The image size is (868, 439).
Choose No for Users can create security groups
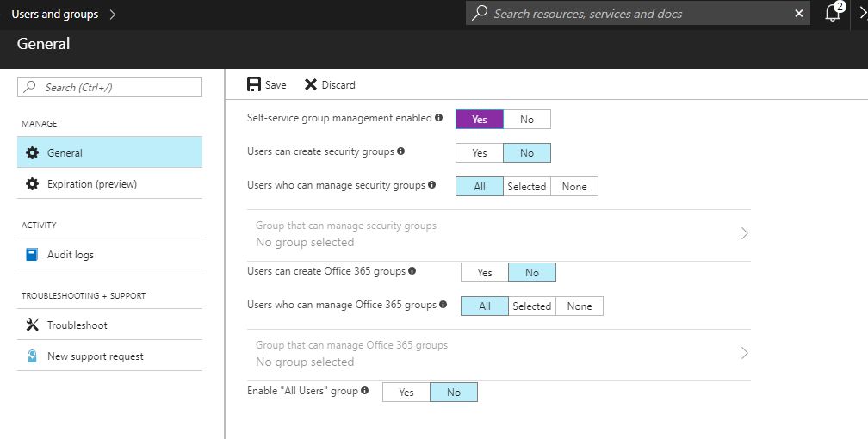pos(527,153)
